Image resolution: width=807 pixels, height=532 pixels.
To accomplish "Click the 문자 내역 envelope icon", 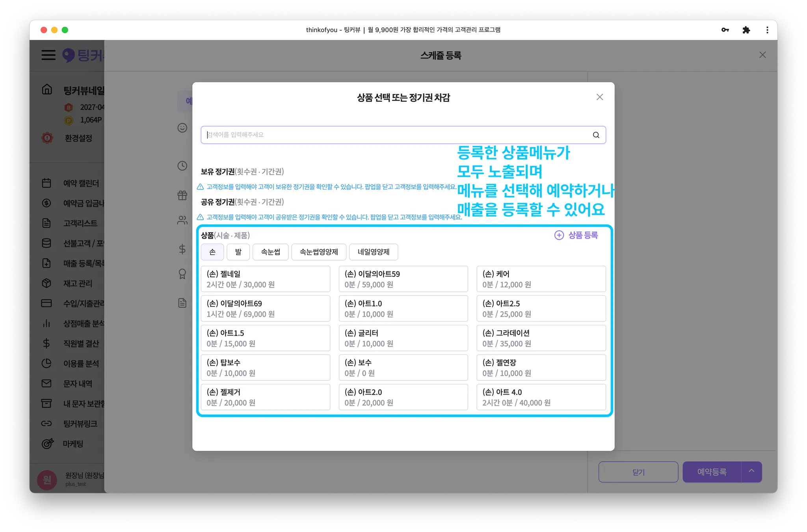I will pyautogui.click(x=46, y=383).
